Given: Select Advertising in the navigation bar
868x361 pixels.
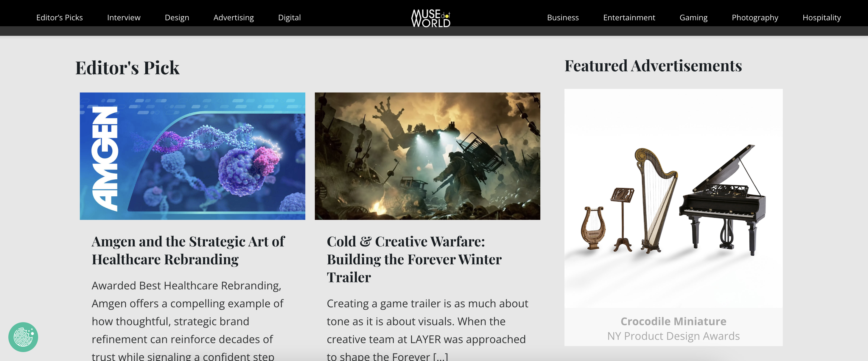Looking at the screenshot, I should pos(234,18).
